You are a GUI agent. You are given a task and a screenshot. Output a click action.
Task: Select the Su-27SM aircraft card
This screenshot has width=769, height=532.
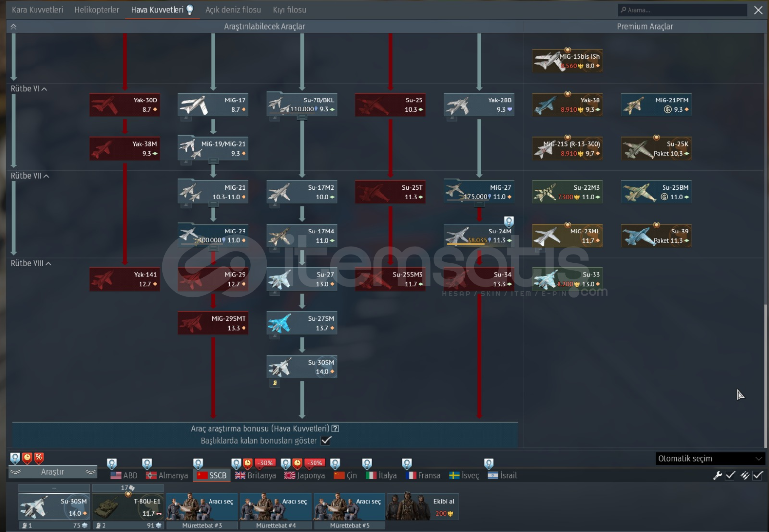(x=302, y=323)
